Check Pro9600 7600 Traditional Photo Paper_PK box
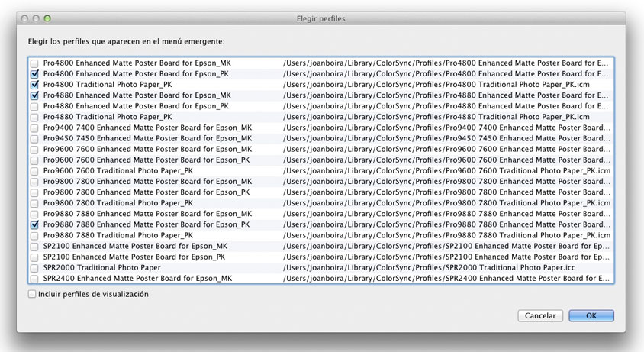This screenshot has width=644, height=352. point(34,171)
